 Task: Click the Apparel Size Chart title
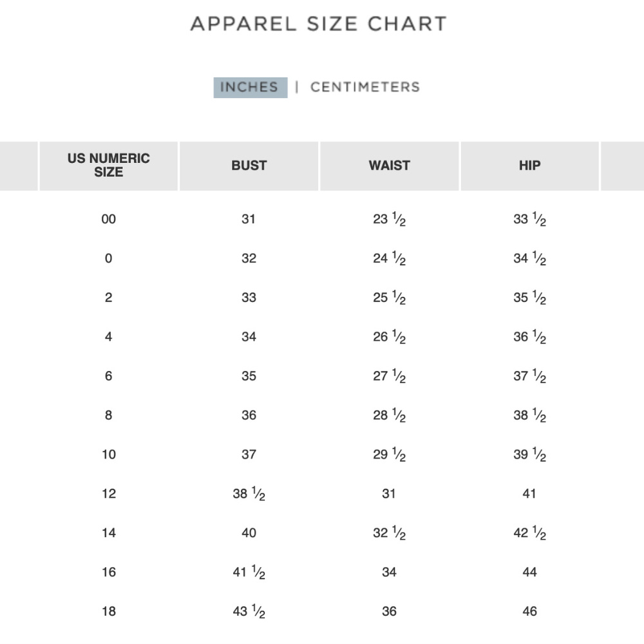coord(319,24)
